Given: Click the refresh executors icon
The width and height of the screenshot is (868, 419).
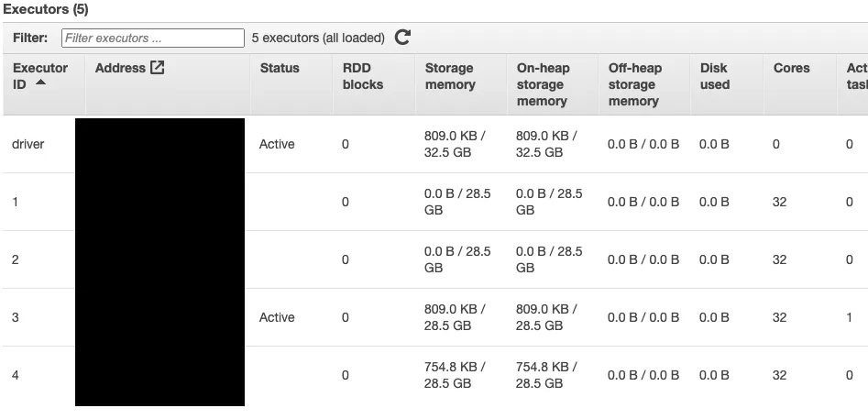Looking at the screenshot, I should tap(402, 38).
